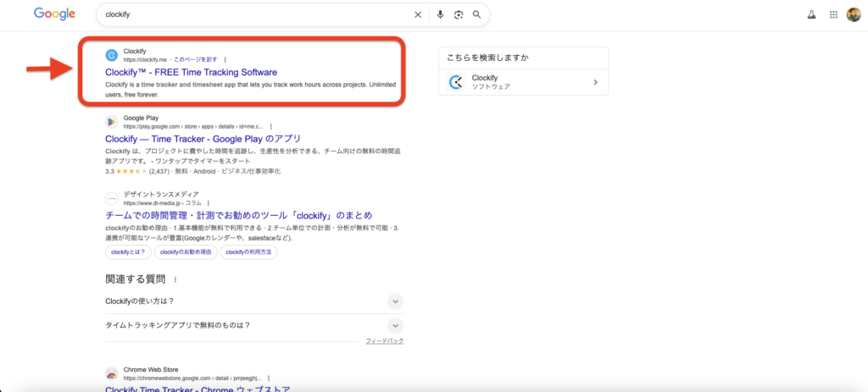The height and width of the screenshot is (392, 868).
Task: Open the Google apps grid
Action: pyautogui.click(x=834, y=15)
